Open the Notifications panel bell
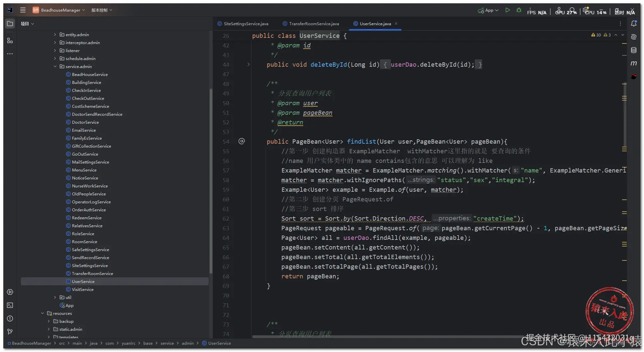 634,24
